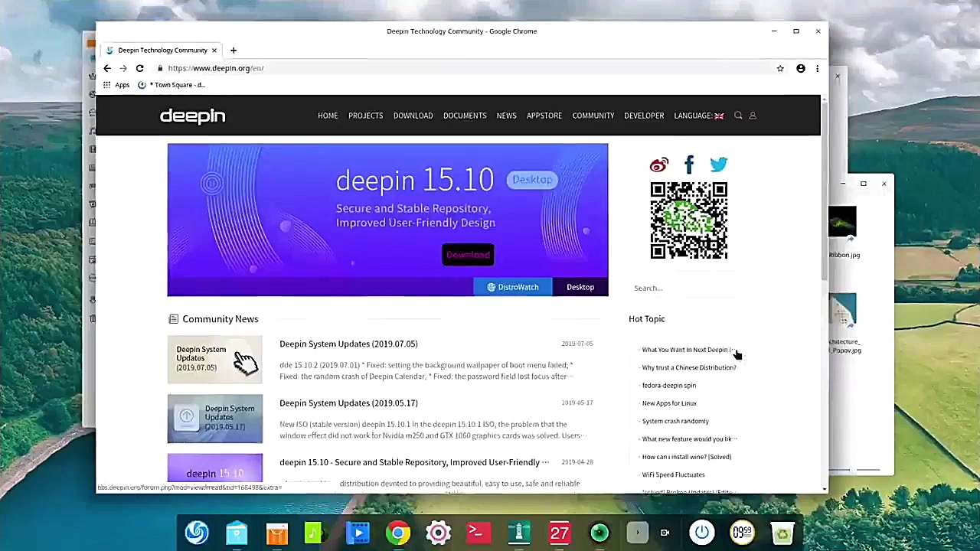Click into the site Search field
The image size is (980, 551).
click(x=681, y=289)
